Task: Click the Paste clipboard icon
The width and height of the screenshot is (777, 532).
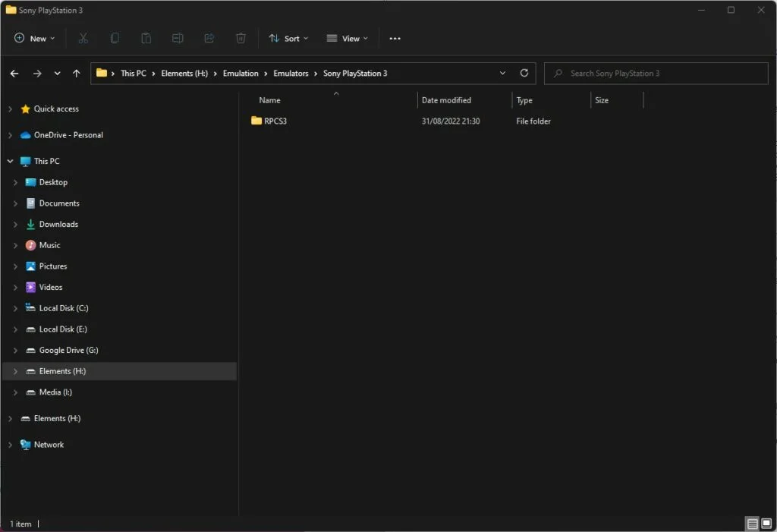Action: 146,38
